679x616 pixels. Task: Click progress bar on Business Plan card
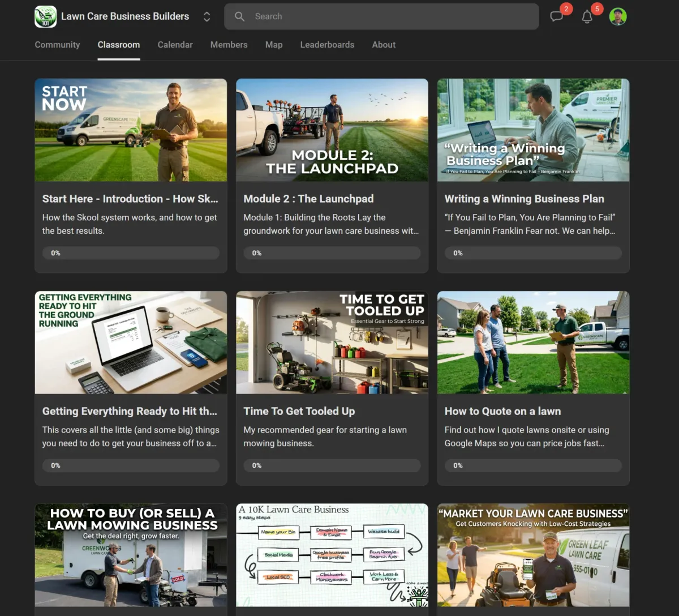(x=533, y=253)
